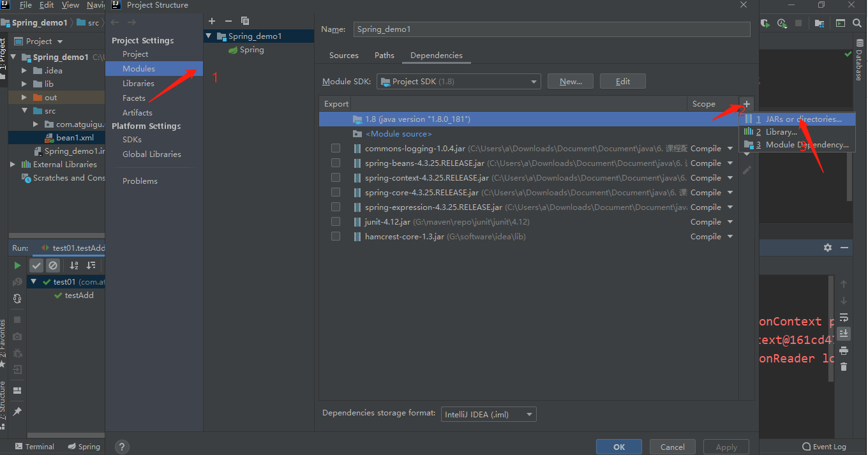Check export box for junit-4.12.jar
The image size is (868, 455).
click(336, 221)
